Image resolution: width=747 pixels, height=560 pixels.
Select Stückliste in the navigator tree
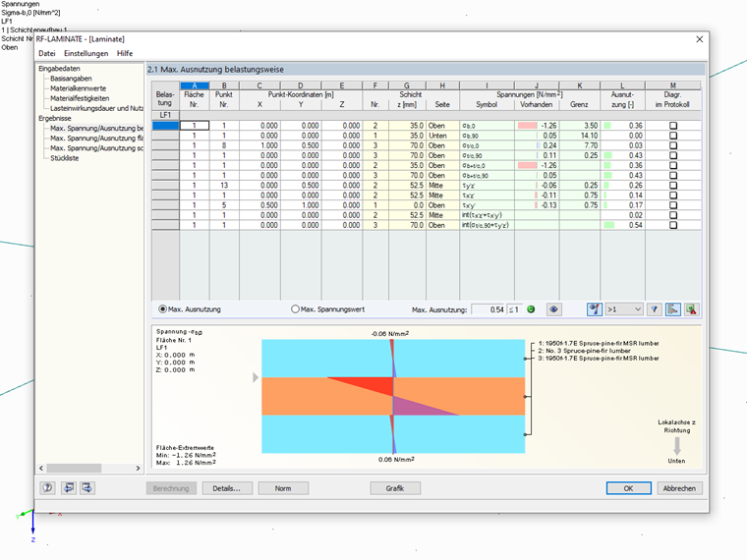tap(65, 157)
